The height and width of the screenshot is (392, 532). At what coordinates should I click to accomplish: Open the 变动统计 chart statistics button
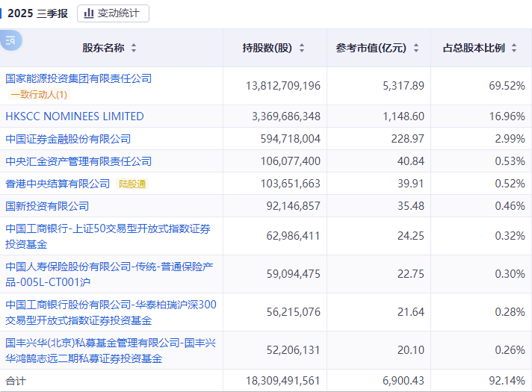pos(113,13)
